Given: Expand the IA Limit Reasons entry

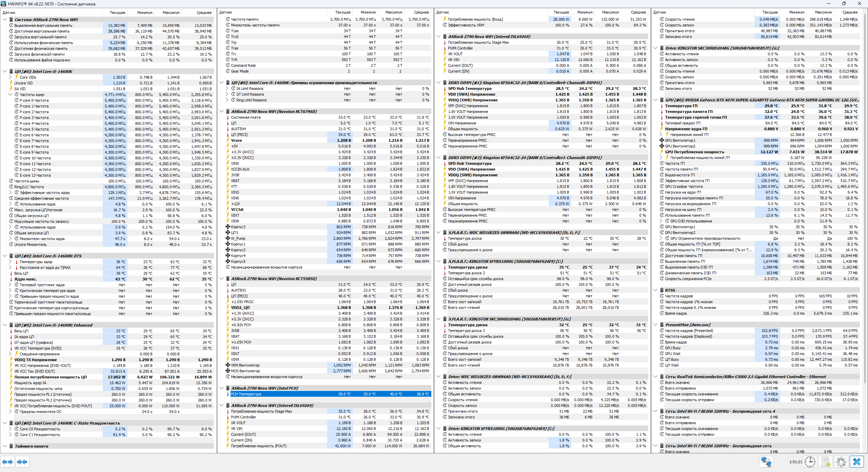Looking at the screenshot, I should pos(227,88).
